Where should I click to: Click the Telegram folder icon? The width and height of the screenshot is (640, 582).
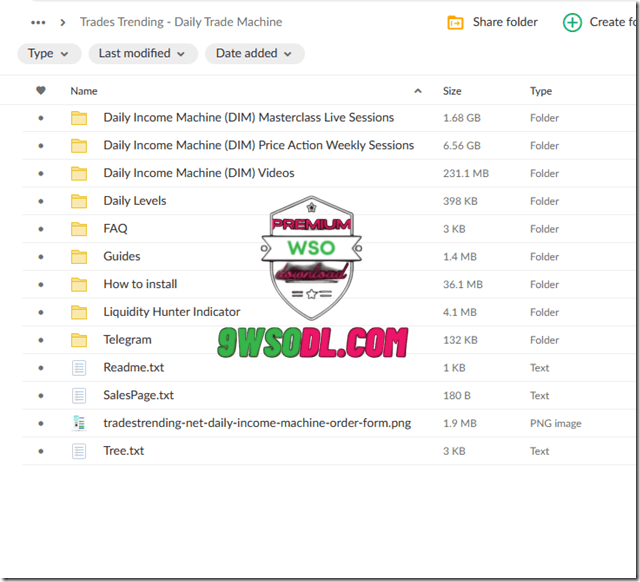[79, 340]
